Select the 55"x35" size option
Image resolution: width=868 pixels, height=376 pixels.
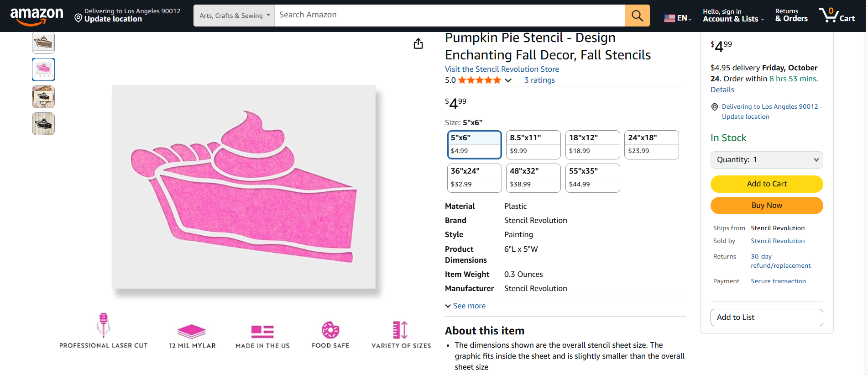[592, 178]
